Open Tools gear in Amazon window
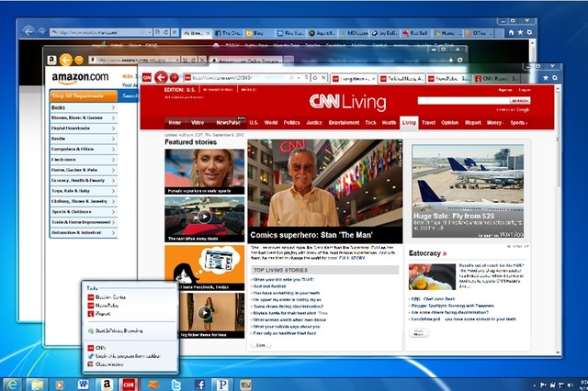Viewport: 588px width, 391px height. (x=459, y=60)
